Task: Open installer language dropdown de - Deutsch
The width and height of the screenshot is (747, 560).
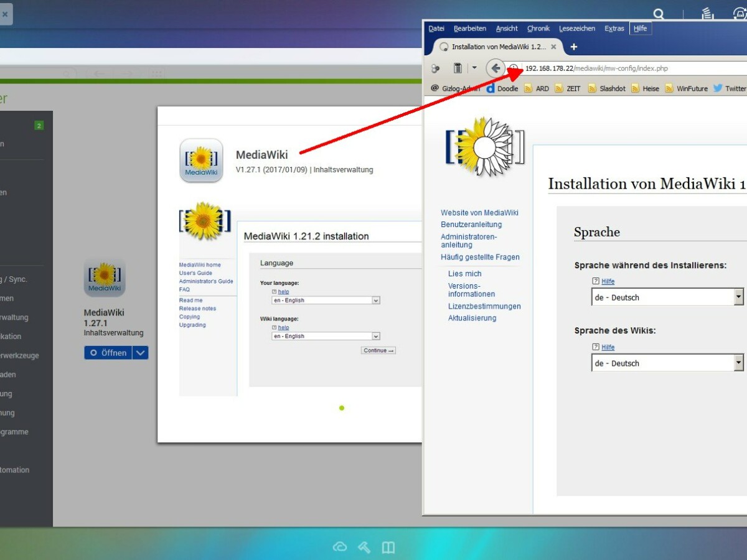Action: tap(667, 297)
